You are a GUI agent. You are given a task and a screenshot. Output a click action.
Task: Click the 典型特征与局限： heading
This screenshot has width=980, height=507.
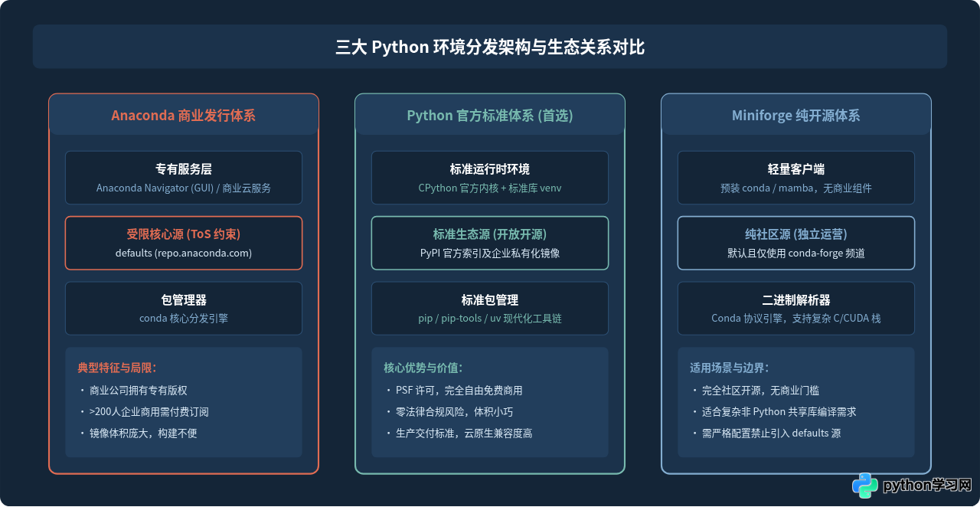pos(116,368)
